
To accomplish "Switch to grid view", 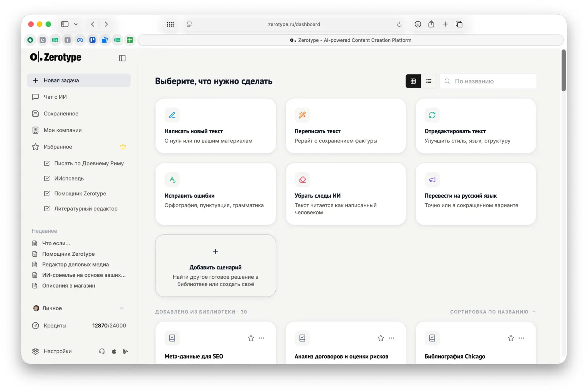I will tap(413, 81).
